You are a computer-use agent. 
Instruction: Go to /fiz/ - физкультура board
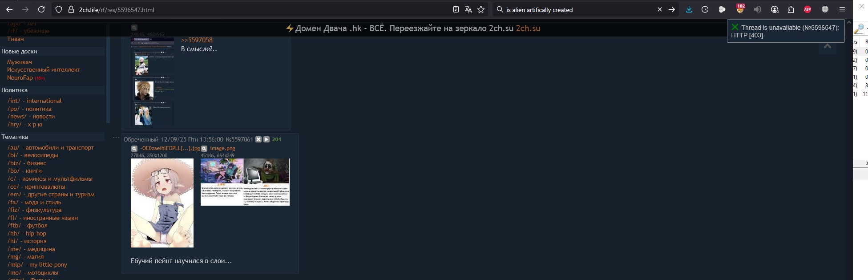coord(34,210)
